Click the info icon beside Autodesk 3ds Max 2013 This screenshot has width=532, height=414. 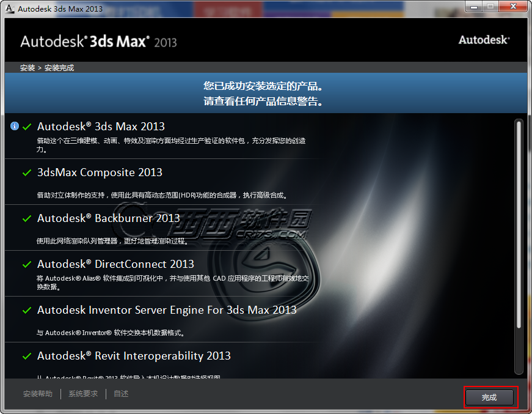14,126
